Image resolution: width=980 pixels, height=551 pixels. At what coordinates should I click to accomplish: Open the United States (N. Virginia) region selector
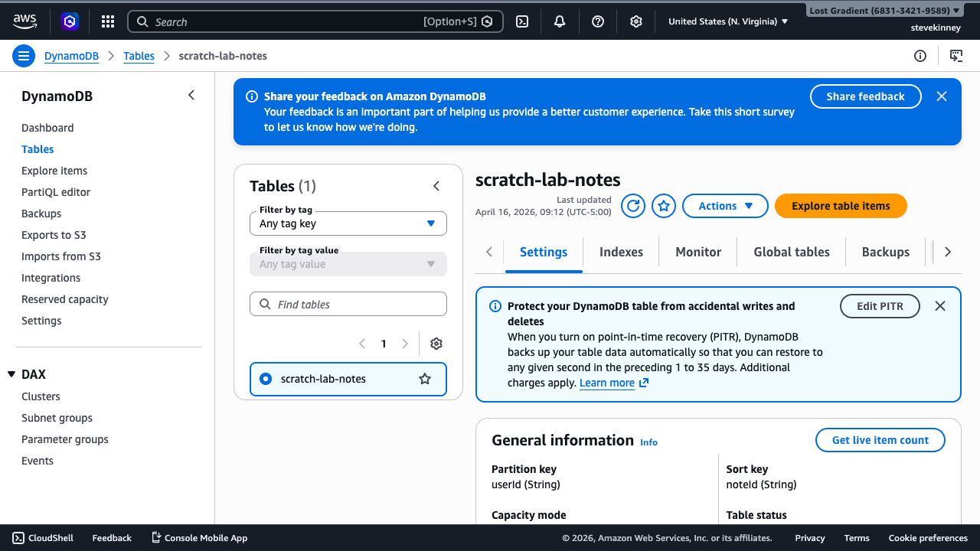728,21
